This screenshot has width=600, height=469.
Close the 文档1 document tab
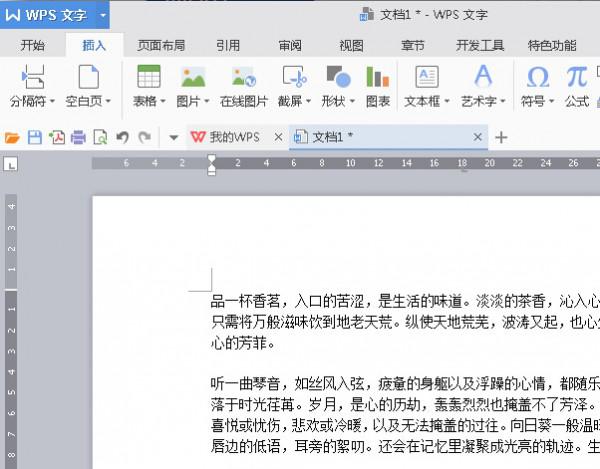pos(478,137)
